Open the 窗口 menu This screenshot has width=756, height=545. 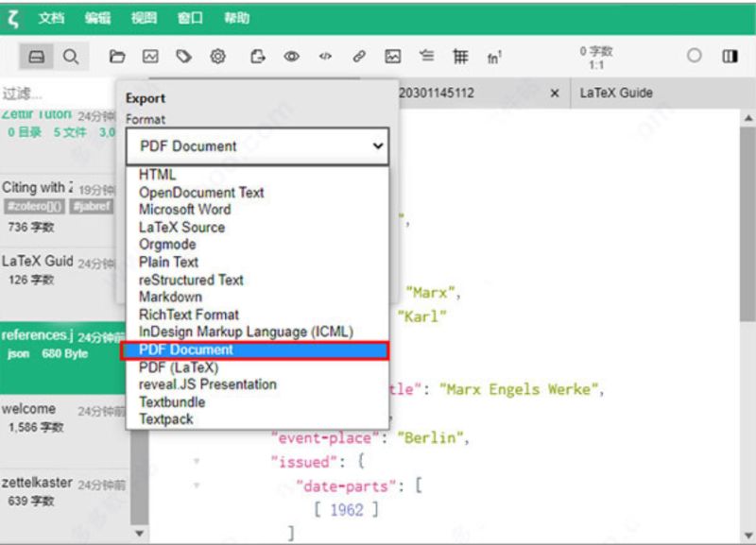point(191,18)
